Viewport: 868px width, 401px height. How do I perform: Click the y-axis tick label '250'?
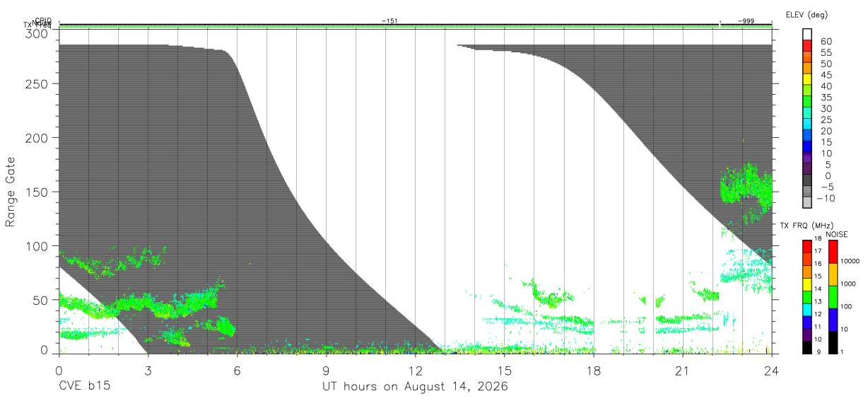click(37, 83)
